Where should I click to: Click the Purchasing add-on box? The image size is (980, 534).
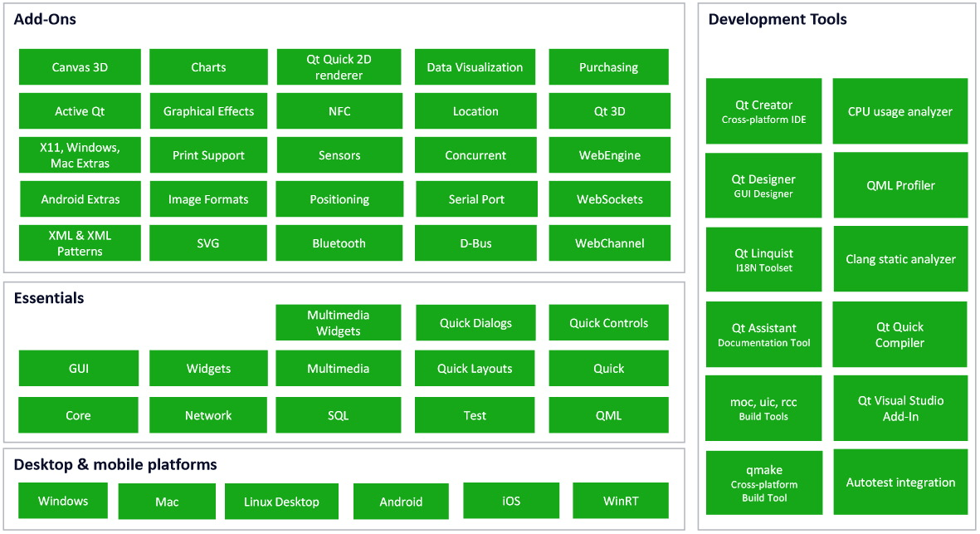point(609,67)
